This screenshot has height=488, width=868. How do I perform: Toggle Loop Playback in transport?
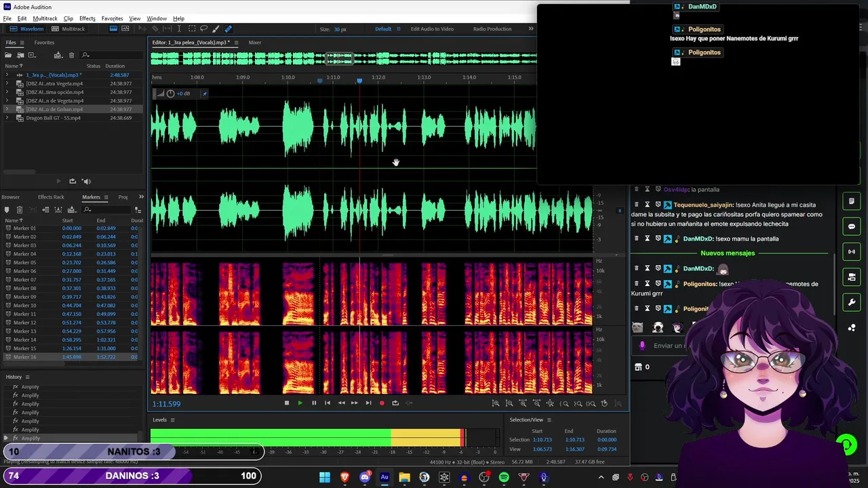pos(395,403)
